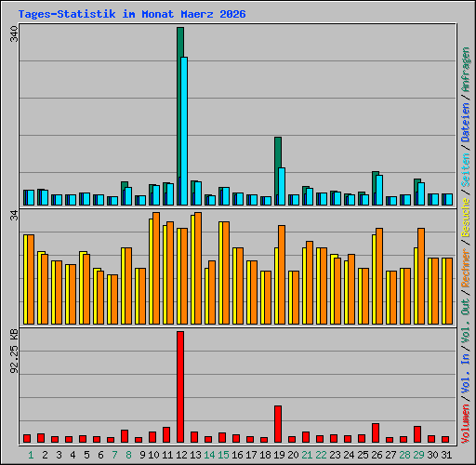Click the 92.25 KB scale label

(x=14, y=352)
